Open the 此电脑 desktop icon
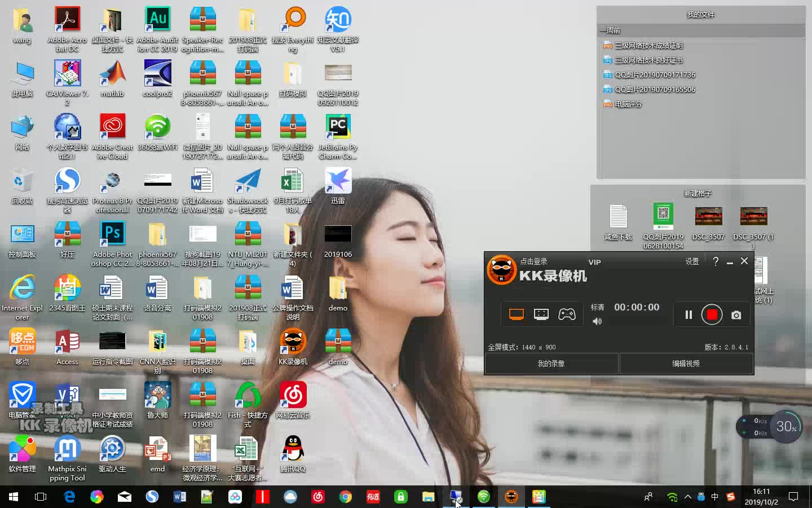 (22, 78)
